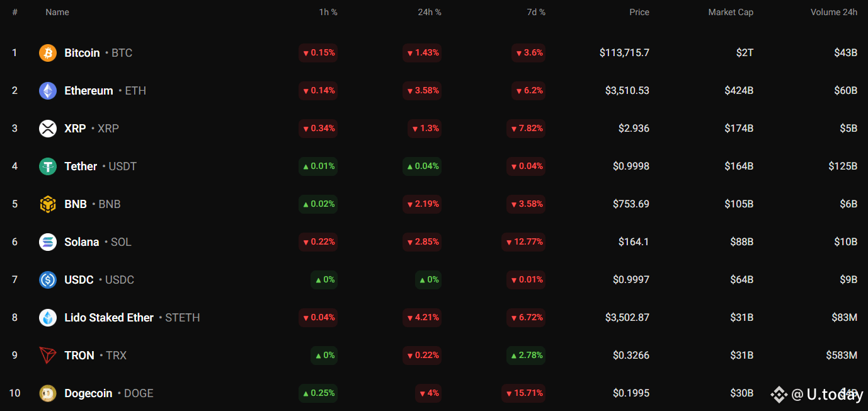
Task: Sort by the Price column header
Action: point(639,12)
